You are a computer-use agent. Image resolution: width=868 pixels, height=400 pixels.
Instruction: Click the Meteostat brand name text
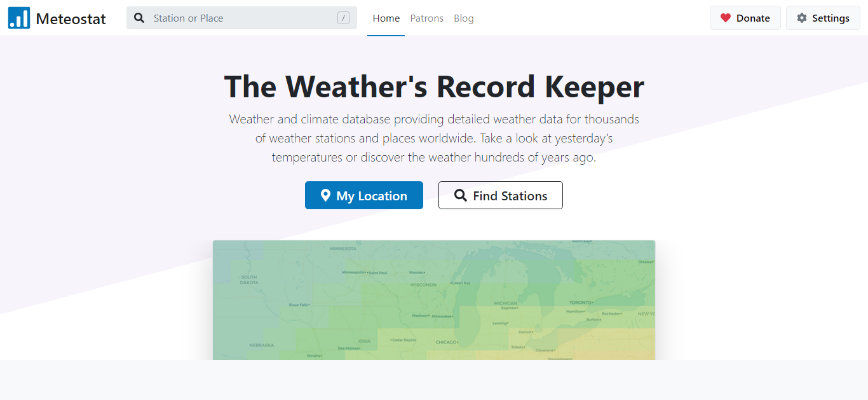[71, 18]
